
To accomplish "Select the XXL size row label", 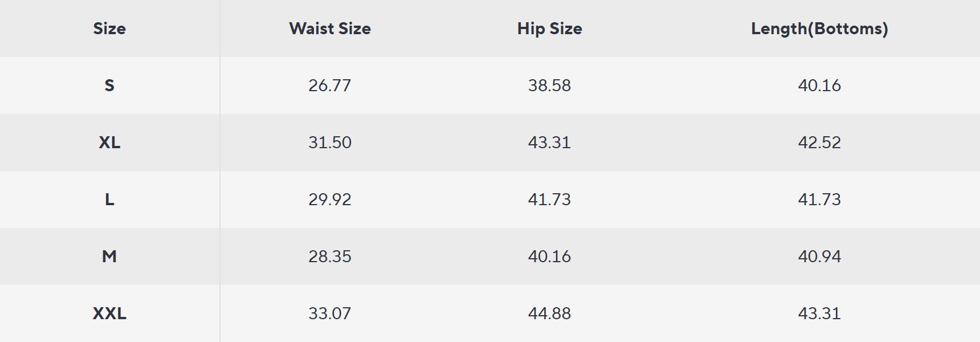I will tap(109, 313).
